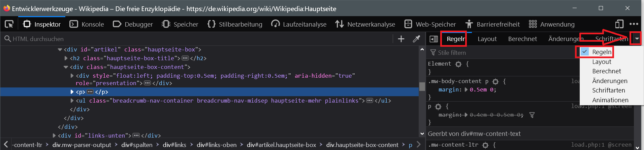This screenshot has width=644, height=150.
Task: Pick a color with the eyedropper icon
Action: pyautogui.click(x=417, y=39)
